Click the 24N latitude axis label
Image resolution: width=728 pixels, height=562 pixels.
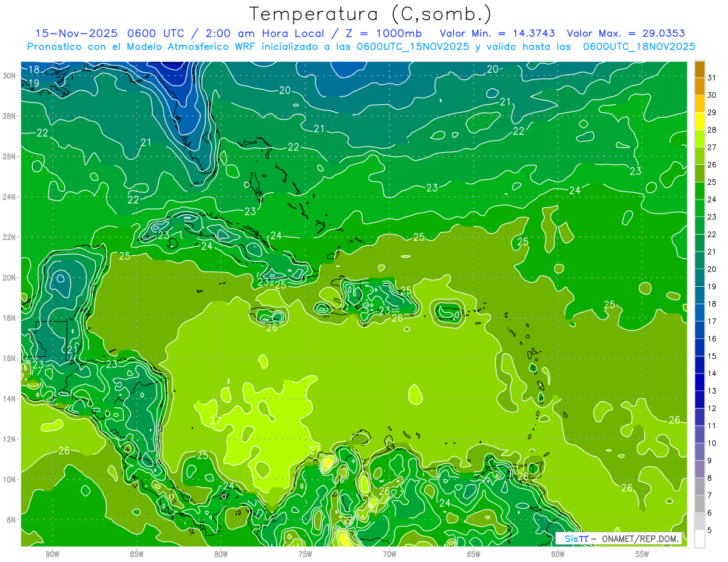click(8, 197)
